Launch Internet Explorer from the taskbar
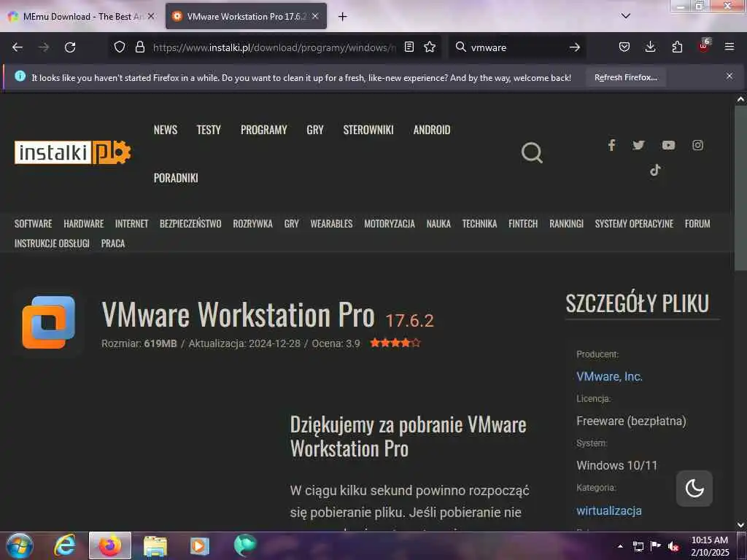This screenshot has height=560, width=747. 65,545
